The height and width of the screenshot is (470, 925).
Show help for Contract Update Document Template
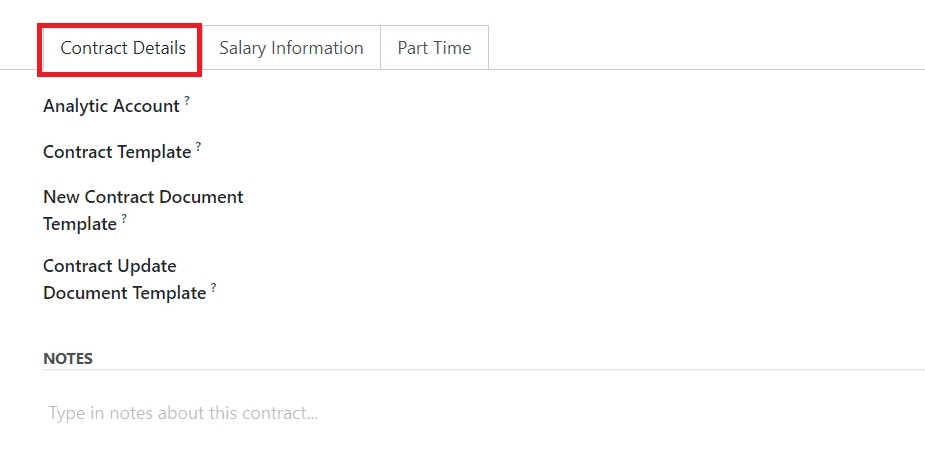(213, 287)
